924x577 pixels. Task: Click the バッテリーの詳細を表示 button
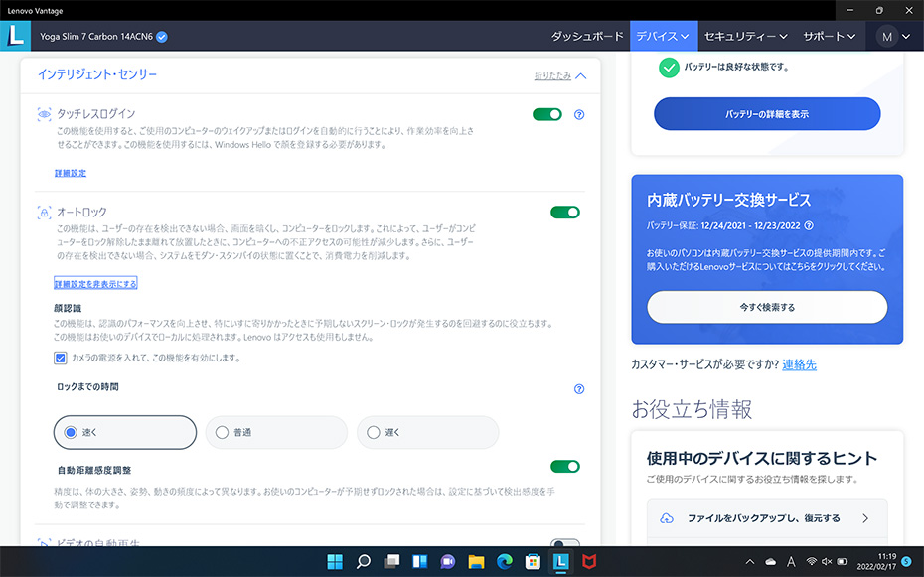pos(766,114)
